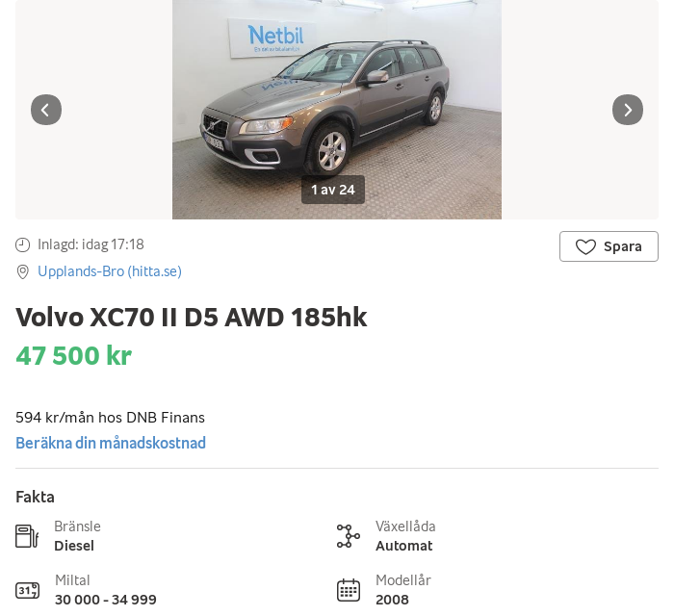Click the odometer icon for Miltal
Image resolution: width=674 pixels, height=616 pixels.
(x=27, y=590)
